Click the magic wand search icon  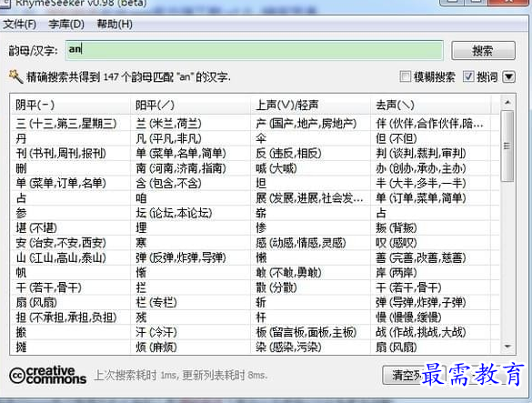point(15,76)
